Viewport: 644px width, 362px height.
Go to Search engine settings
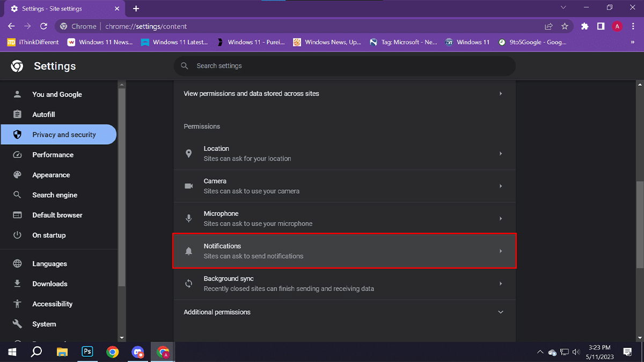click(x=55, y=195)
